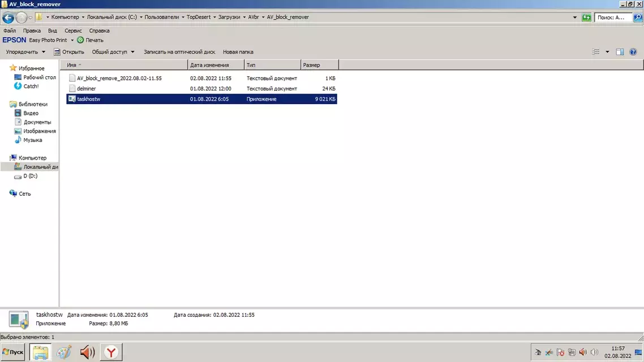The image size is (644, 362).
Task: Expand the Общий доступ dropdown
Action: click(x=113, y=52)
